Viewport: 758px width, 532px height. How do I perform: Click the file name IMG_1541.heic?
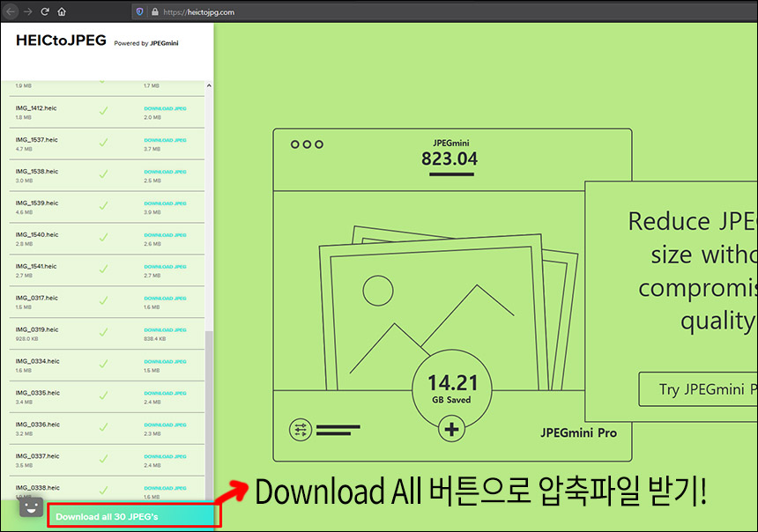(x=36, y=266)
